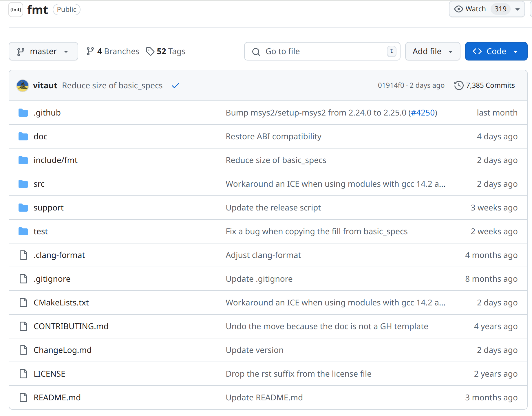This screenshot has width=532, height=416.
Task: Click the src folder icon
Action: [x=23, y=184]
